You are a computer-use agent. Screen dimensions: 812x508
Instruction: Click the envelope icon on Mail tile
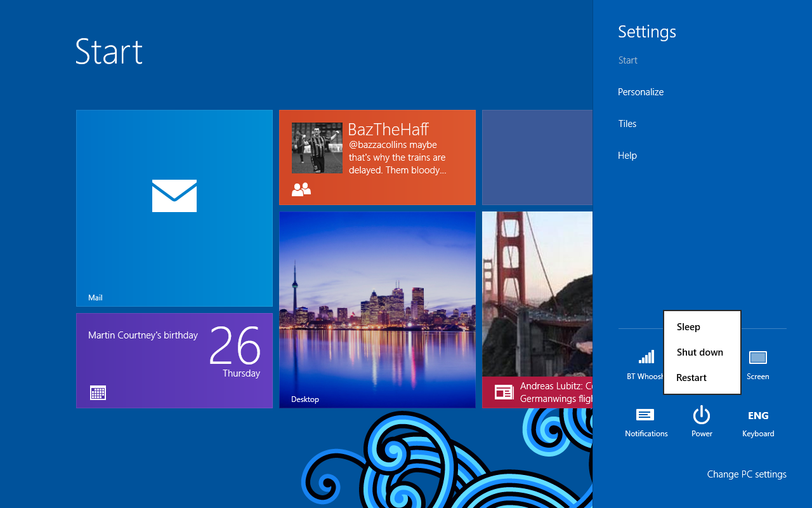[x=174, y=196]
